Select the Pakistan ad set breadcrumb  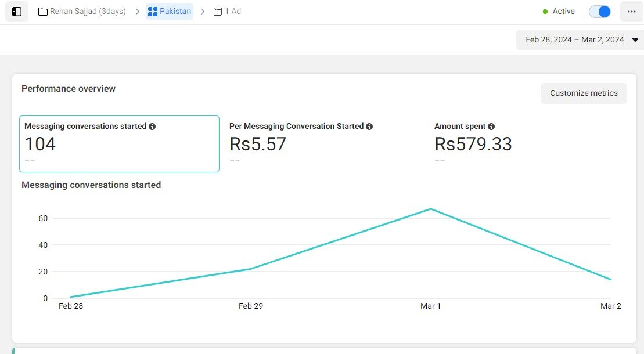click(x=175, y=12)
